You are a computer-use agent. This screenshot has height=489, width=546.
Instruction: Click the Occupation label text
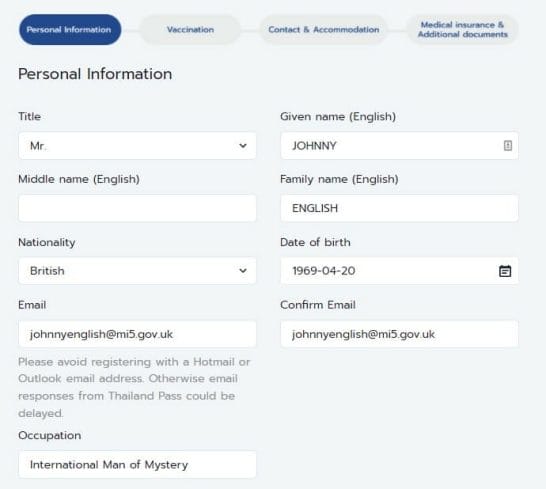pos(49,435)
